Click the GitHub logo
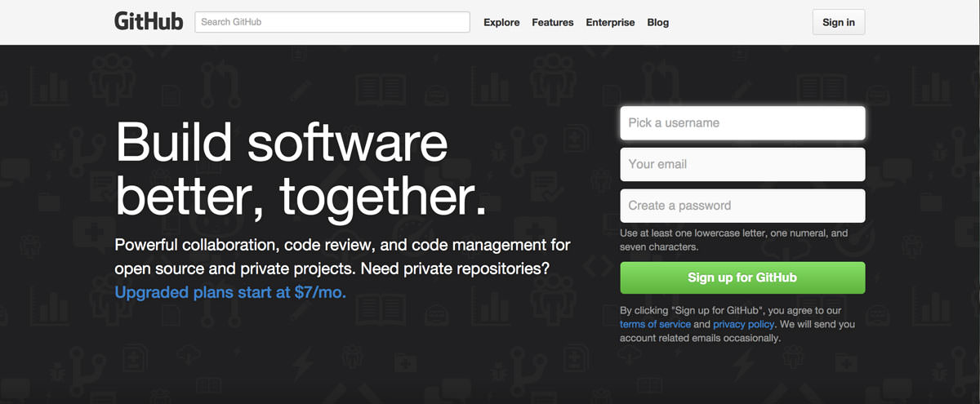 pos(149,22)
